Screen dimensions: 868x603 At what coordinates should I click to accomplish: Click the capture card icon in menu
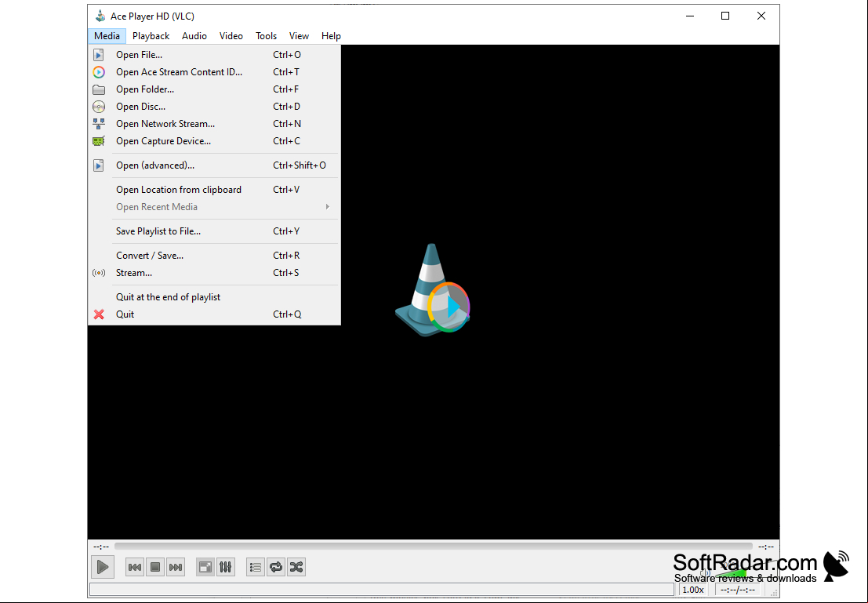tap(99, 141)
